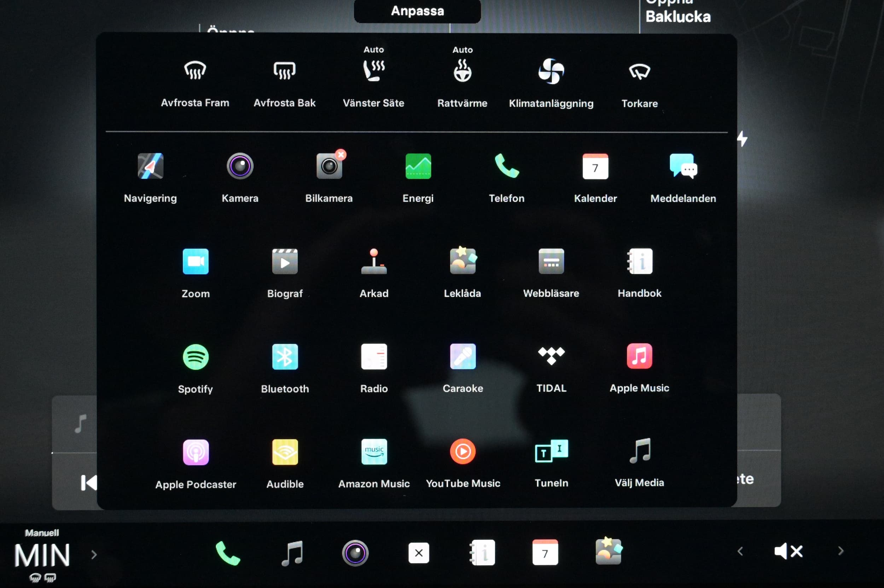Open the Energi app
884x588 pixels.
[x=418, y=166]
